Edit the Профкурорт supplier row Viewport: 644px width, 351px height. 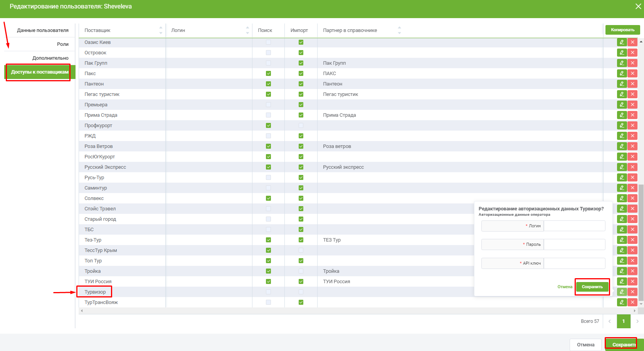tap(622, 126)
